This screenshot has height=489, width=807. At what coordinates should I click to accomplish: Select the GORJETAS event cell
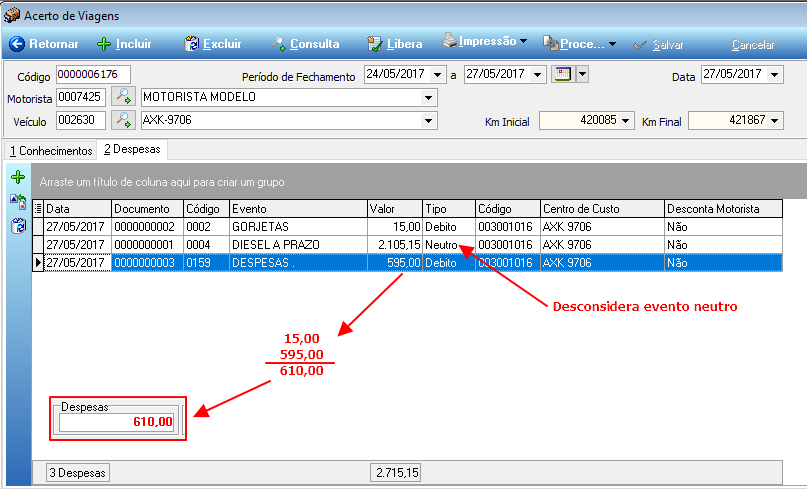click(x=299, y=226)
